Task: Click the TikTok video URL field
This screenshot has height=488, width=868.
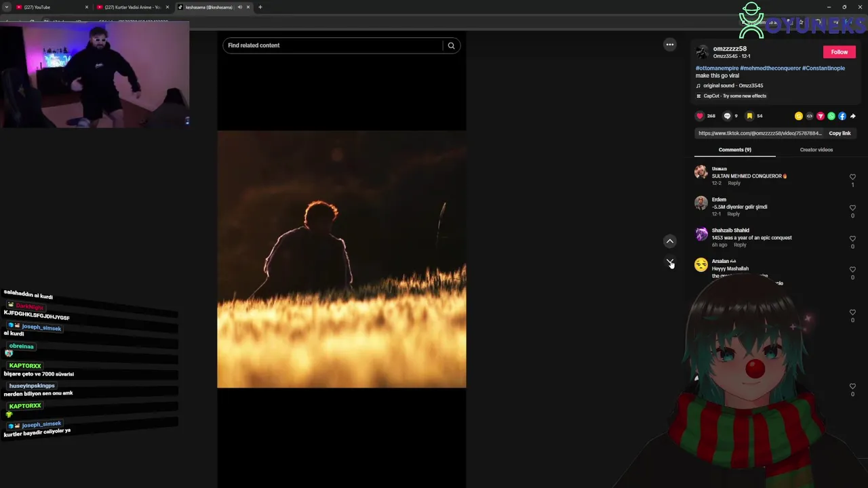Action: [759, 134]
